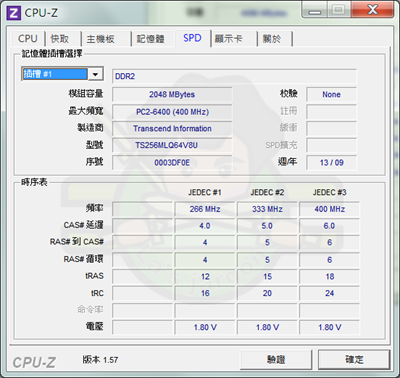Click the JEDEC #1 voltage 1.80 V cell
This screenshot has height=378, width=400.
pyautogui.click(x=205, y=327)
